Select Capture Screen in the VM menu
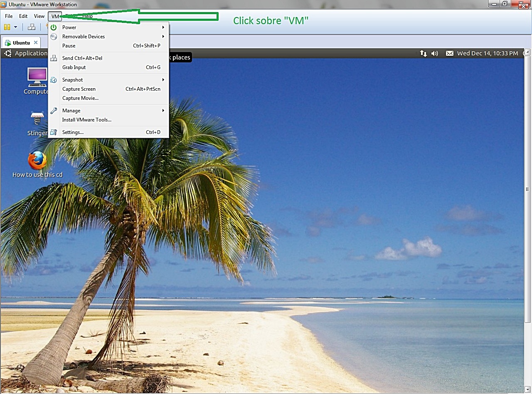This screenshot has height=394, width=532. [x=79, y=89]
